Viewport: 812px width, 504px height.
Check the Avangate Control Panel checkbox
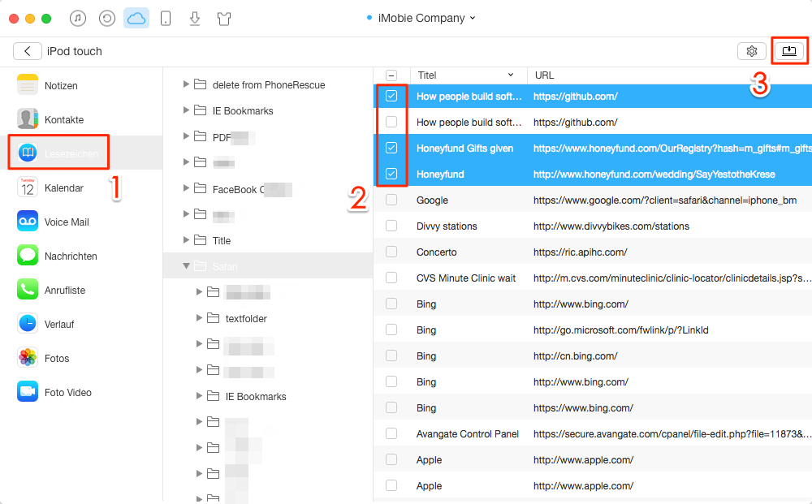pos(391,433)
